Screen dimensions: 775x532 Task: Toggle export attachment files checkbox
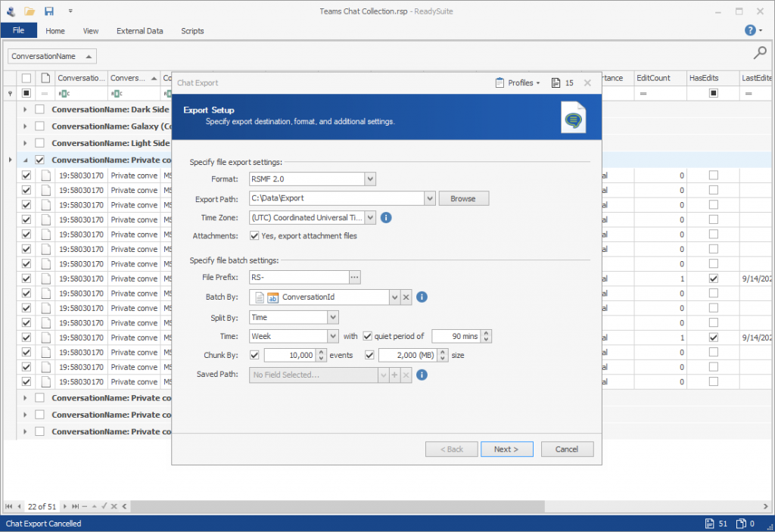[254, 236]
